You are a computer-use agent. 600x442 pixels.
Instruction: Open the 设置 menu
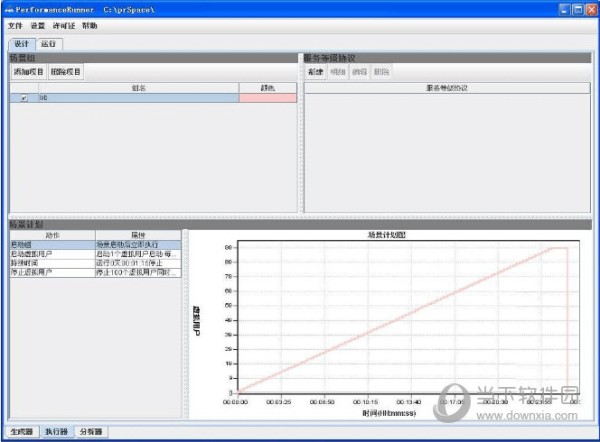coord(38,25)
